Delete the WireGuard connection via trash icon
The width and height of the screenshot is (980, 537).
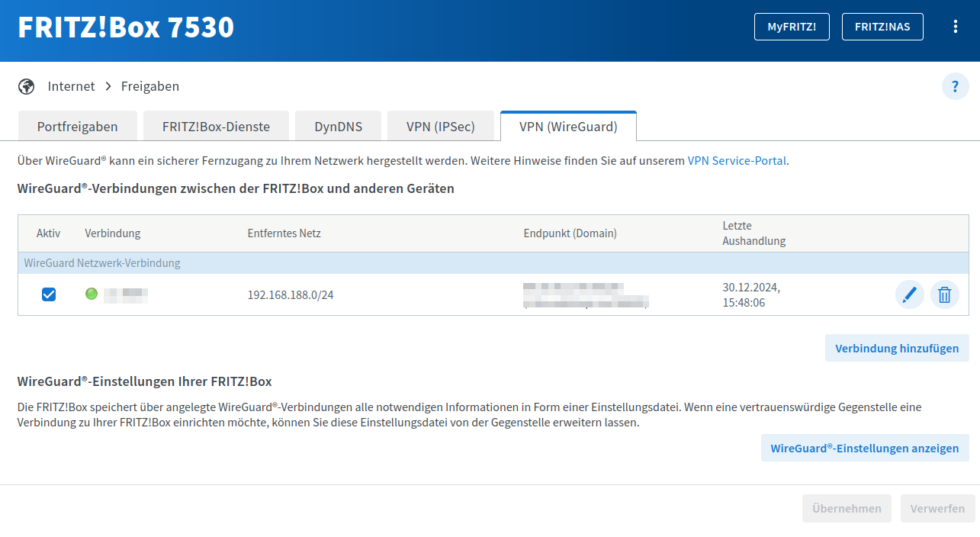944,294
